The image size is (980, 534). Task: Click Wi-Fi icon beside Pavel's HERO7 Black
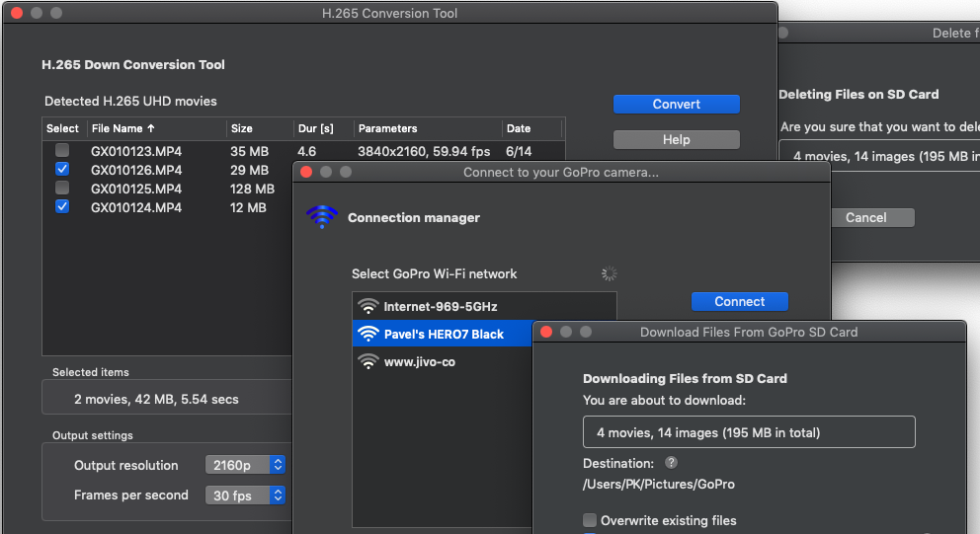(x=368, y=334)
